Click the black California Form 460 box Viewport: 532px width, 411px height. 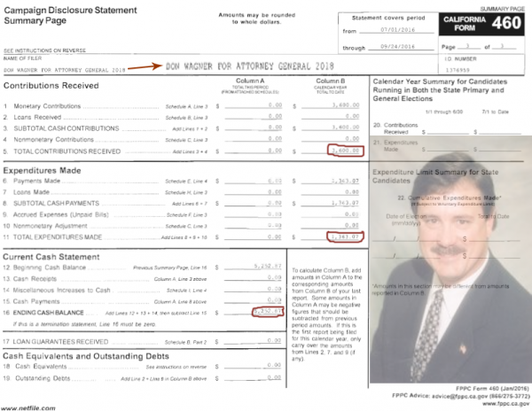coord(481,24)
